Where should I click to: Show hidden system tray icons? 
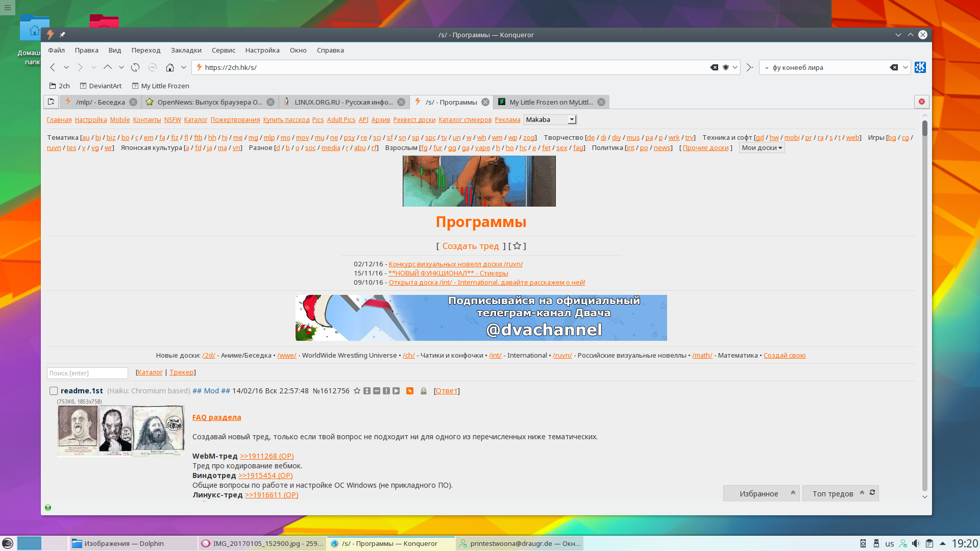pos(943,543)
